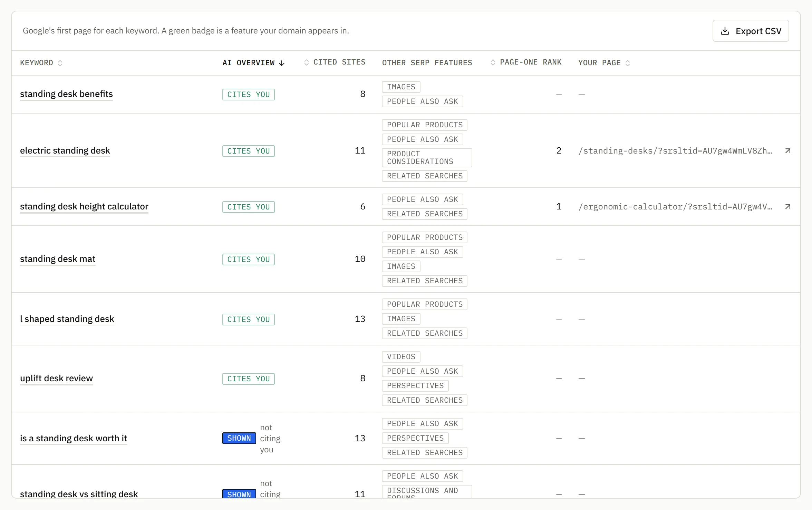Click the Export CSV button
The height and width of the screenshot is (510, 812).
[751, 31]
